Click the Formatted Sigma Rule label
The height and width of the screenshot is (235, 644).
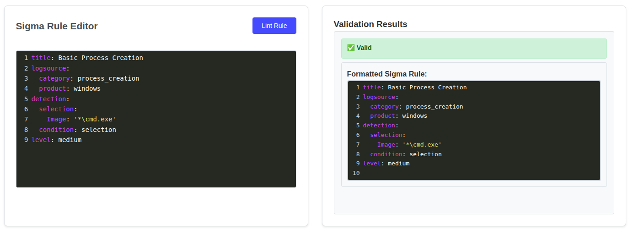(x=387, y=74)
